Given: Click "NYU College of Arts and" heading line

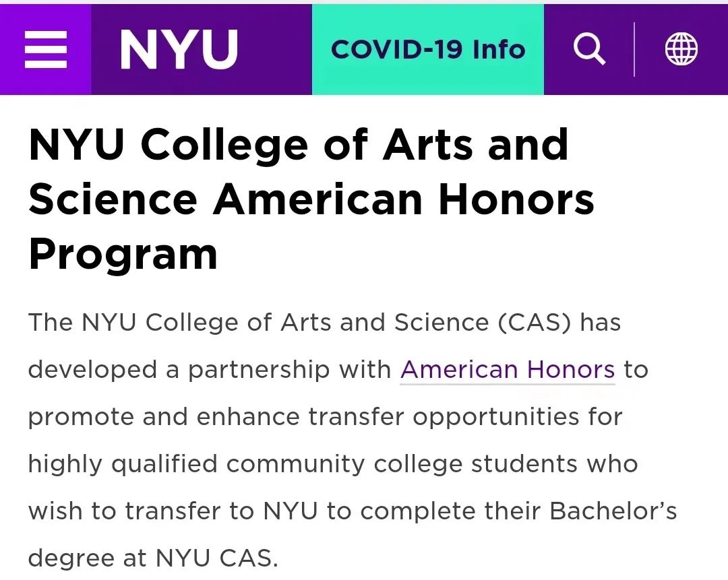Looking at the screenshot, I should (299, 144).
